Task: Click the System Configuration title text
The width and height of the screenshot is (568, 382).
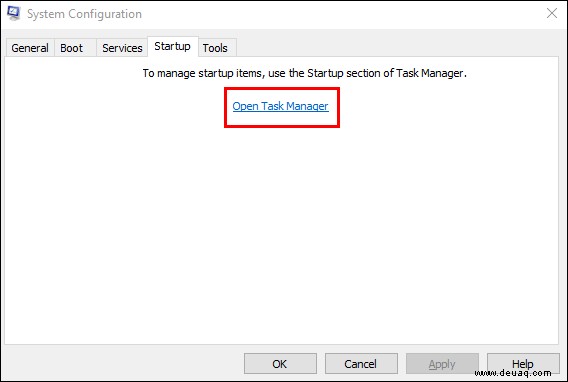Action: [84, 14]
